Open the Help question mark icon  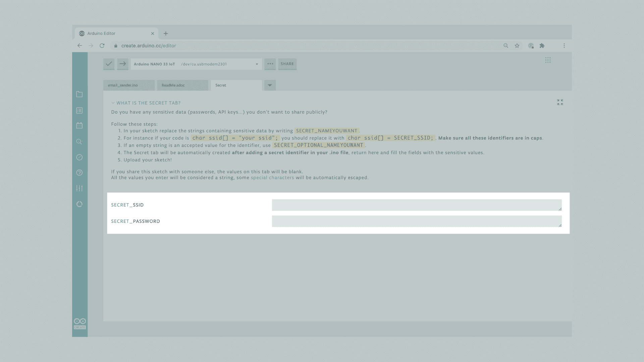79,173
